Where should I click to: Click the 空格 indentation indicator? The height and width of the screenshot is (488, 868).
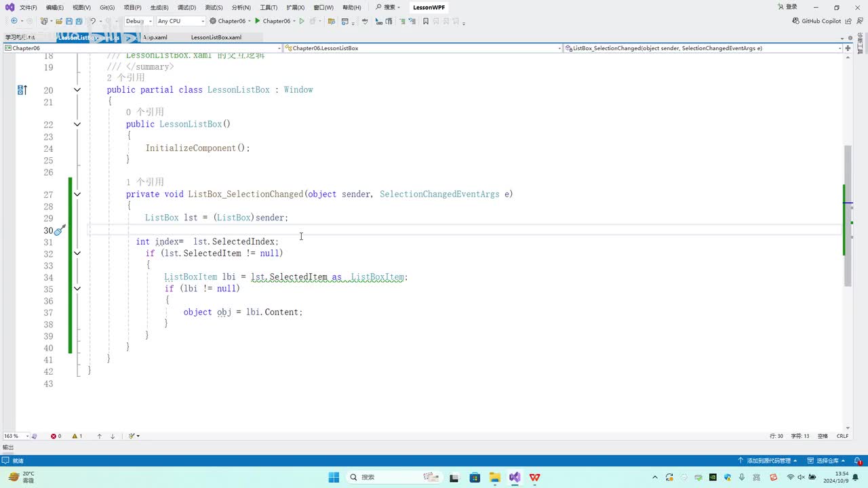823,436
